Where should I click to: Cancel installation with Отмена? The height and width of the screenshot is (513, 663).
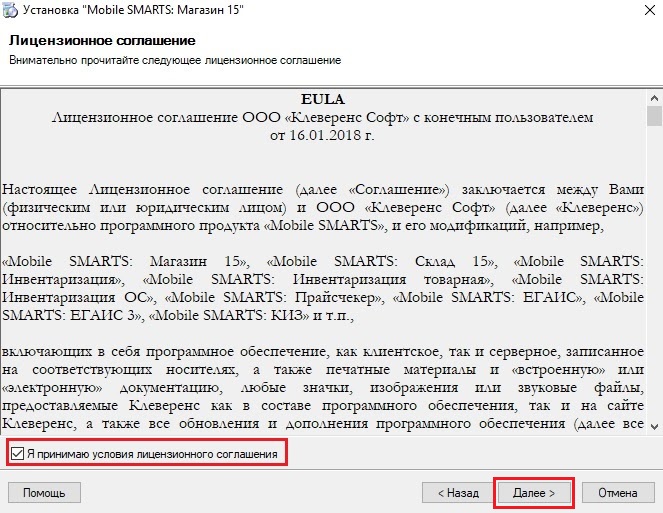click(617, 493)
